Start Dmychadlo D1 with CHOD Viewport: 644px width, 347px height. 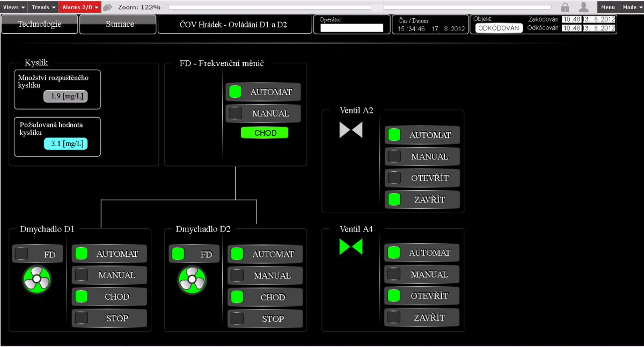tap(109, 297)
